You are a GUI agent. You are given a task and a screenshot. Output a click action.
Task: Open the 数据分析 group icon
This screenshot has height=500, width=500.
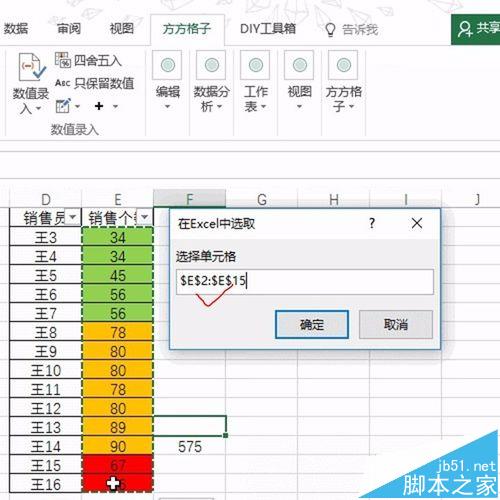(x=211, y=65)
